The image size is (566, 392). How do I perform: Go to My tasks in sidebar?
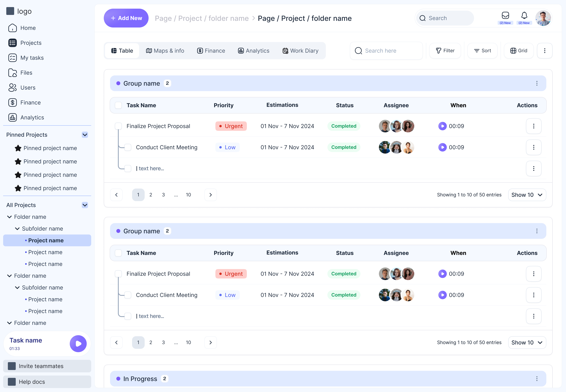tap(26, 58)
